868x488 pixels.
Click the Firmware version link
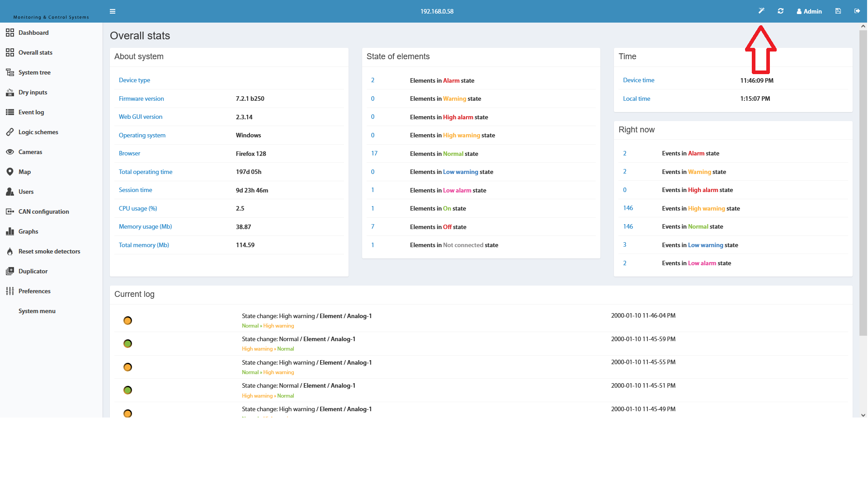point(142,99)
